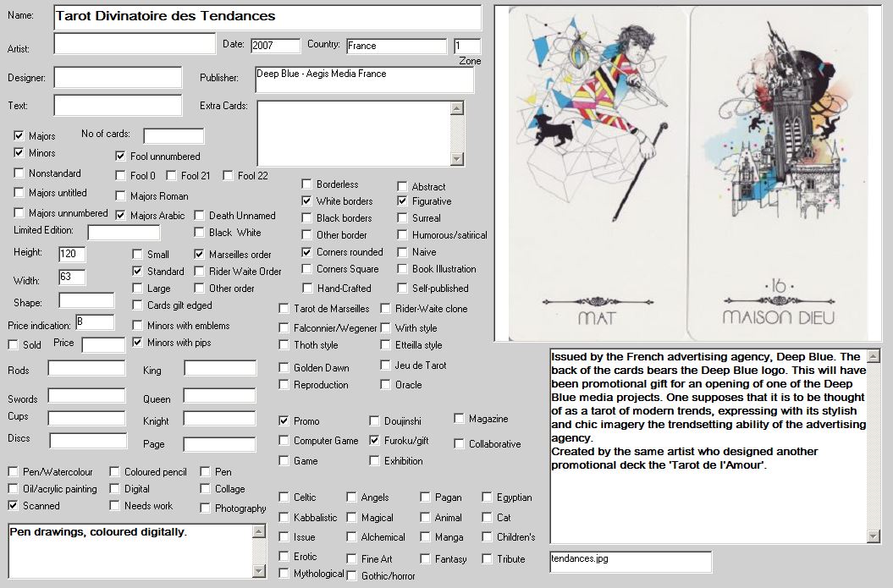Viewport: 893px width, 588px height.
Task: Click the Name field with deck title
Action: pos(267,16)
